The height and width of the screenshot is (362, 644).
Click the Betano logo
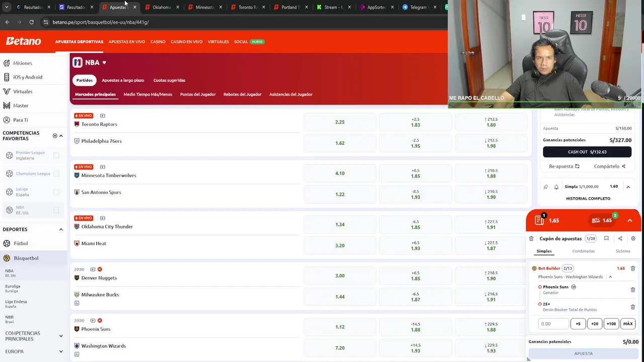click(x=24, y=41)
